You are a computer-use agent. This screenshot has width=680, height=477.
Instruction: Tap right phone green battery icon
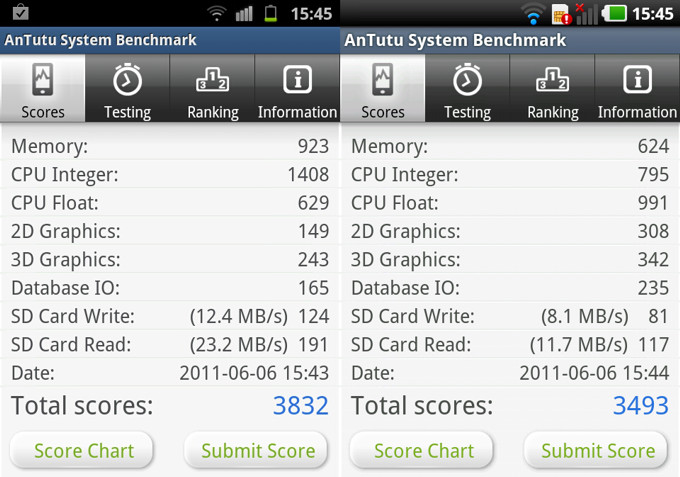click(614, 13)
